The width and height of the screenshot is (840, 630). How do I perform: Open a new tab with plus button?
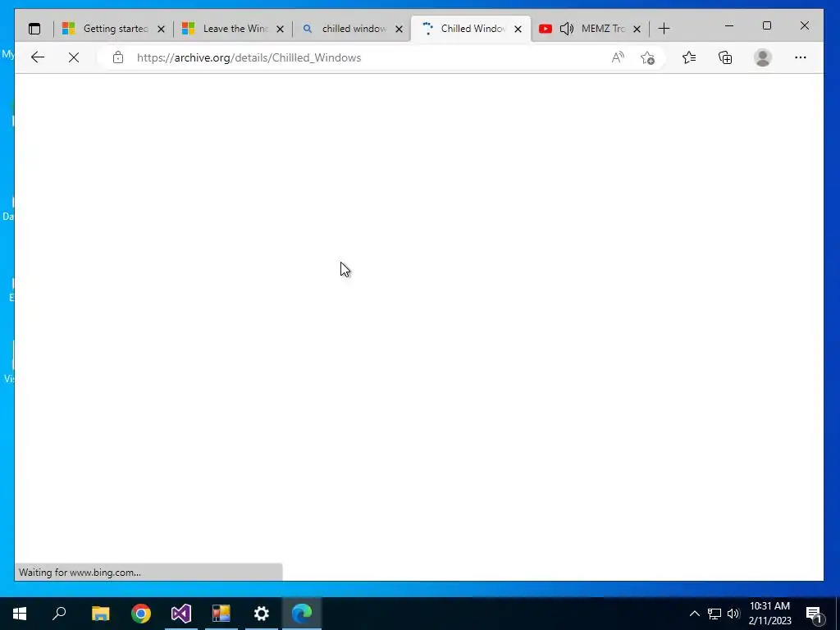[664, 29]
